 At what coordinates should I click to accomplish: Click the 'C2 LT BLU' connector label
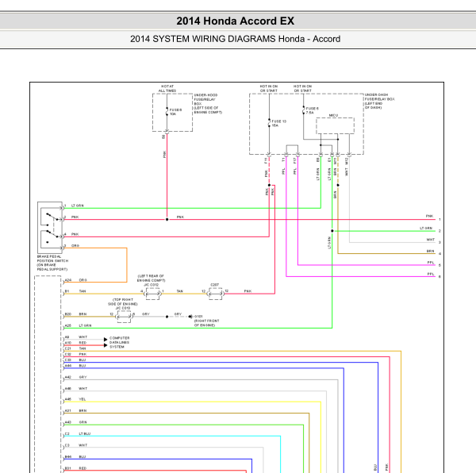pyautogui.click(x=78, y=434)
